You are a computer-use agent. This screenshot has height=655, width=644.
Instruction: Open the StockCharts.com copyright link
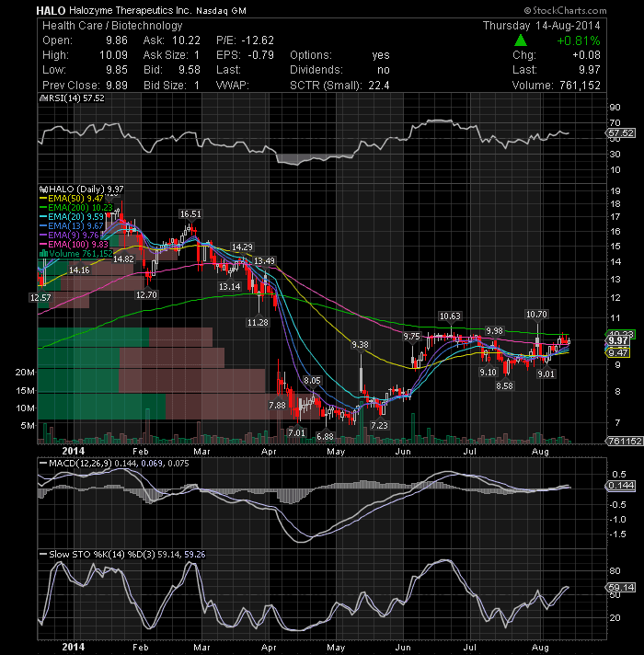[x=565, y=10]
